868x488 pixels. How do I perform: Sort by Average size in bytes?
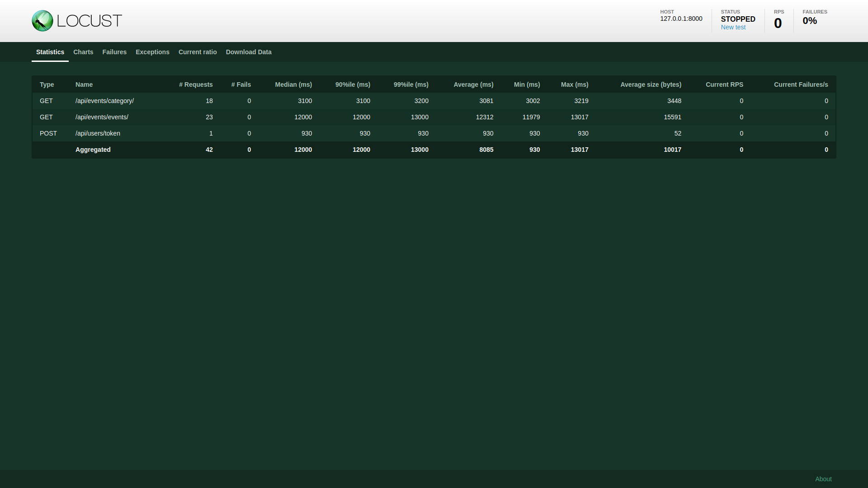coord(651,84)
